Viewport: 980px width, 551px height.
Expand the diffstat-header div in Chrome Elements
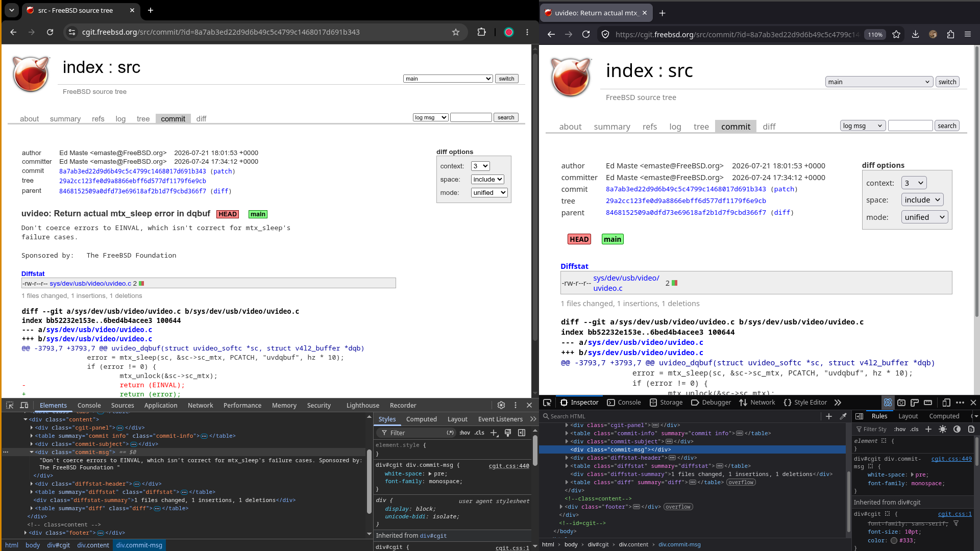pos(32,484)
